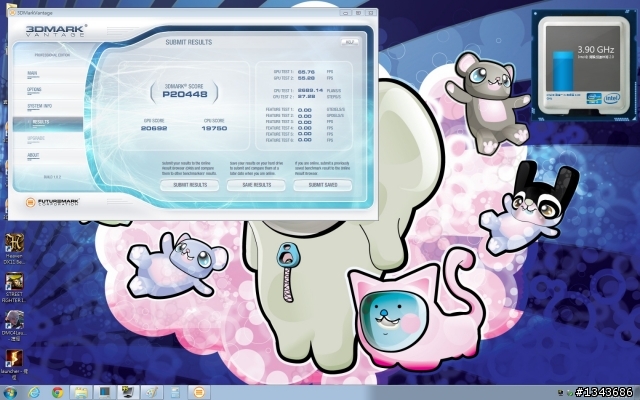
Task: Launch Google Chrome from the taskbar
Action: pyautogui.click(x=58, y=393)
